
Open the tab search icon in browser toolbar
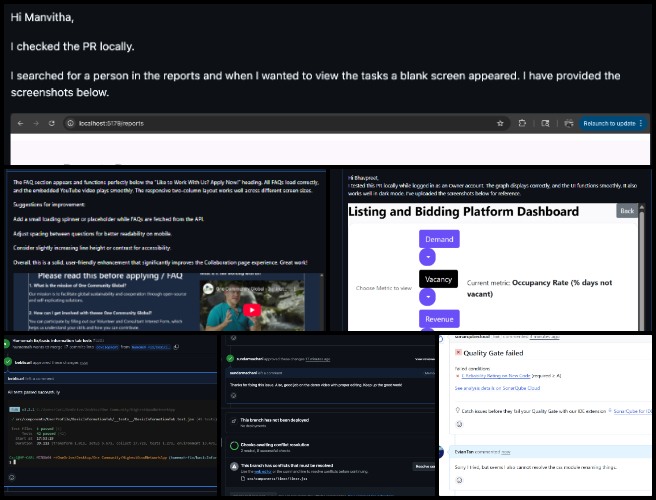545,123
